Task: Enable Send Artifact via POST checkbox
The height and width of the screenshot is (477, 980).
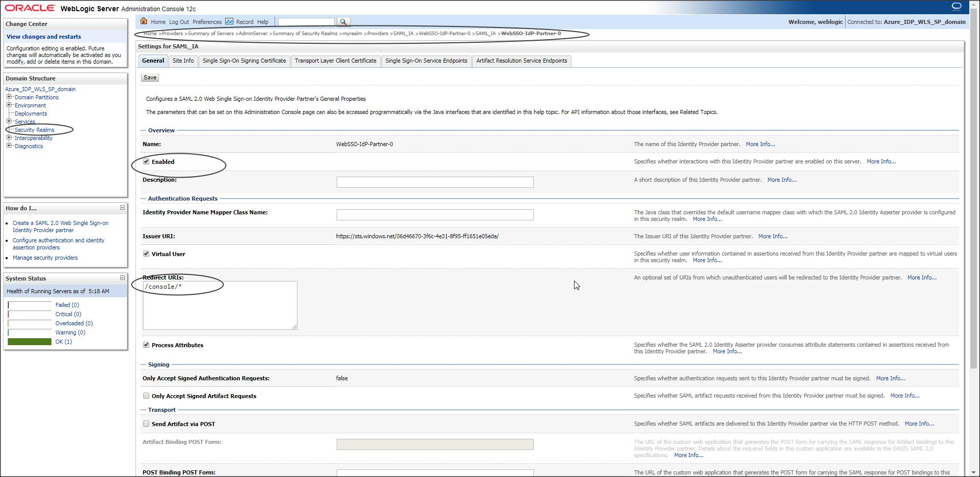Action: [x=146, y=424]
